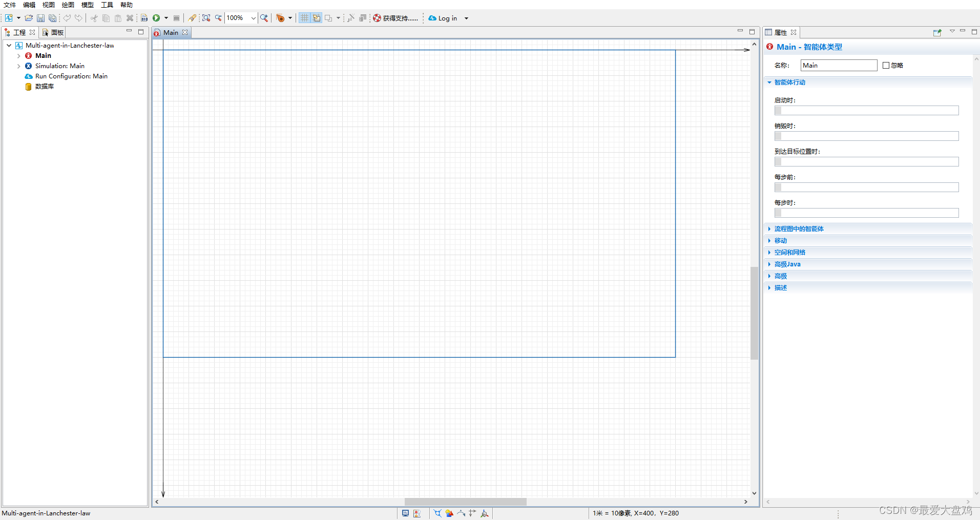Open the 模型 menu
The image size is (980, 520).
pos(88,5)
